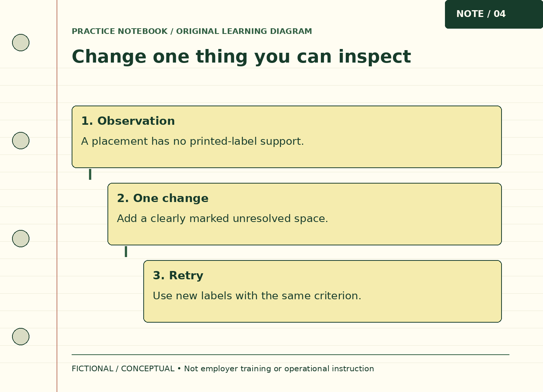543x392 pixels.
Task: Select text 'A placement has no printed-label support.'
Action: pyautogui.click(x=192, y=141)
